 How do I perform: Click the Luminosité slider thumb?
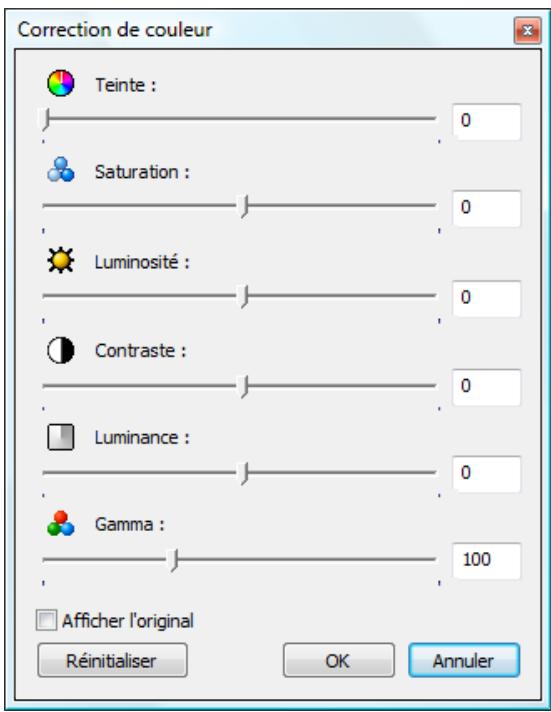click(x=245, y=297)
